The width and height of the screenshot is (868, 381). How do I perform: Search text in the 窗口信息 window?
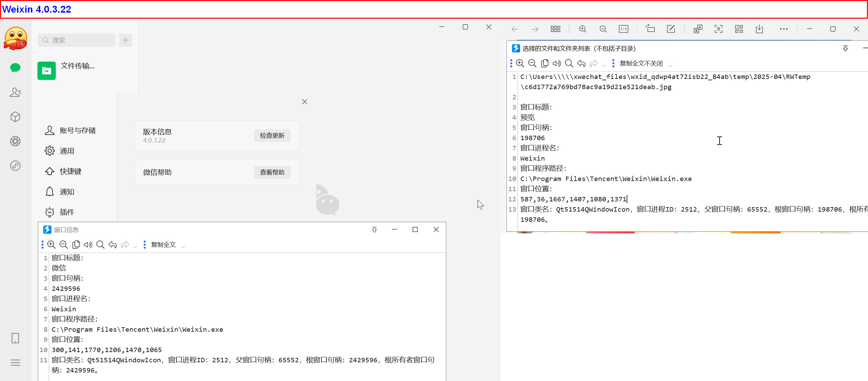click(x=100, y=245)
